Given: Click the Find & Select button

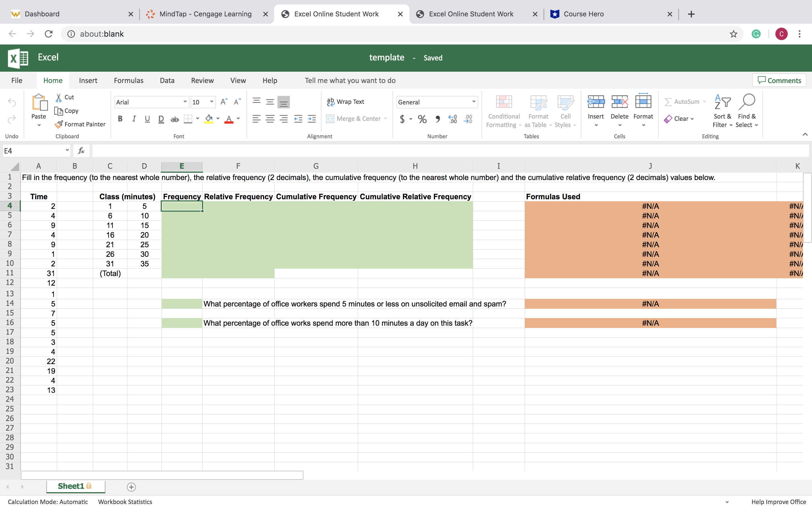Looking at the screenshot, I should pyautogui.click(x=747, y=111).
